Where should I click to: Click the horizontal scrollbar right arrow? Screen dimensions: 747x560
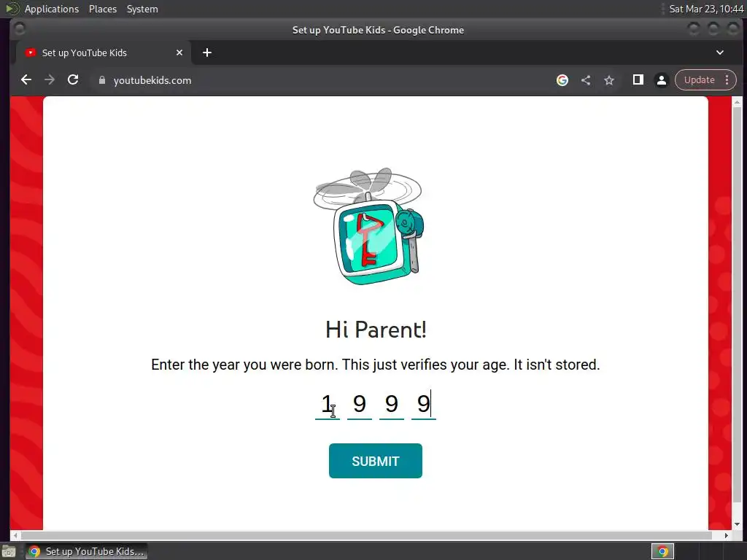pos(726,535)
